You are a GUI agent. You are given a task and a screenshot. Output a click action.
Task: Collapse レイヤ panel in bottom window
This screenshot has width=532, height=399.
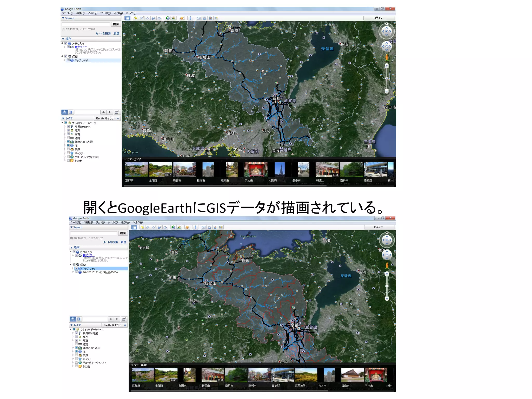[71, 325]
